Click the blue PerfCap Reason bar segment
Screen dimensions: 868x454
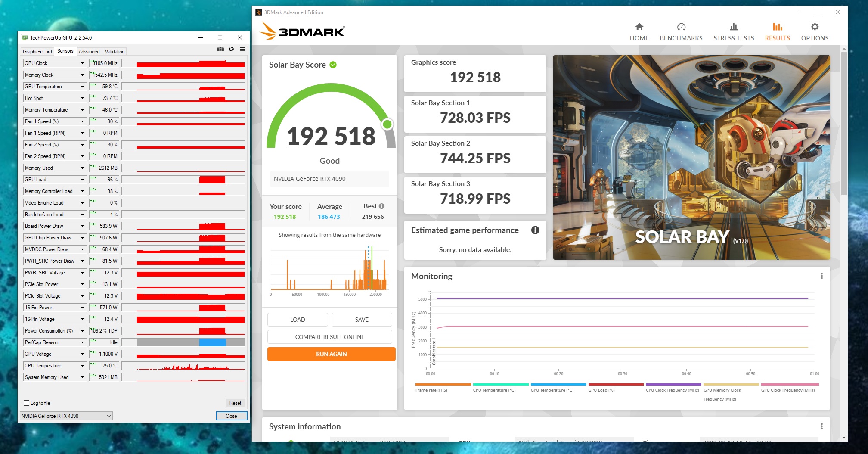tap(213, 342)
